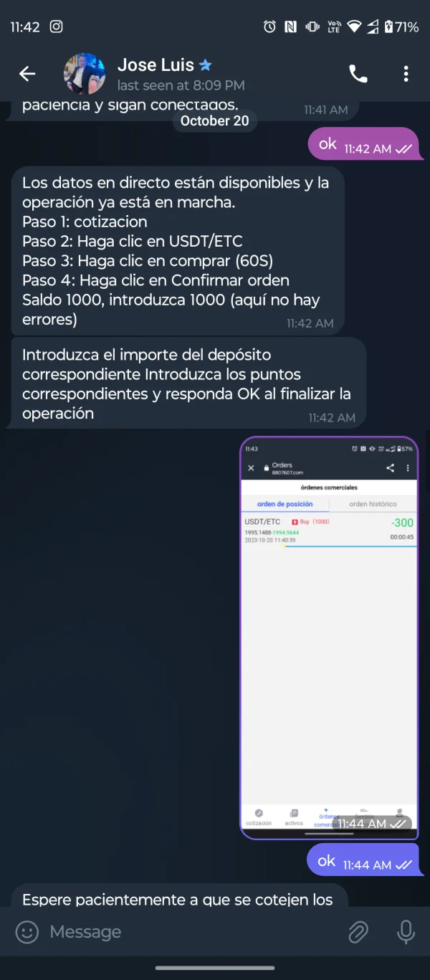
Task: Attach a file with the paperclip icon
Action: click(x=358, y=932)
